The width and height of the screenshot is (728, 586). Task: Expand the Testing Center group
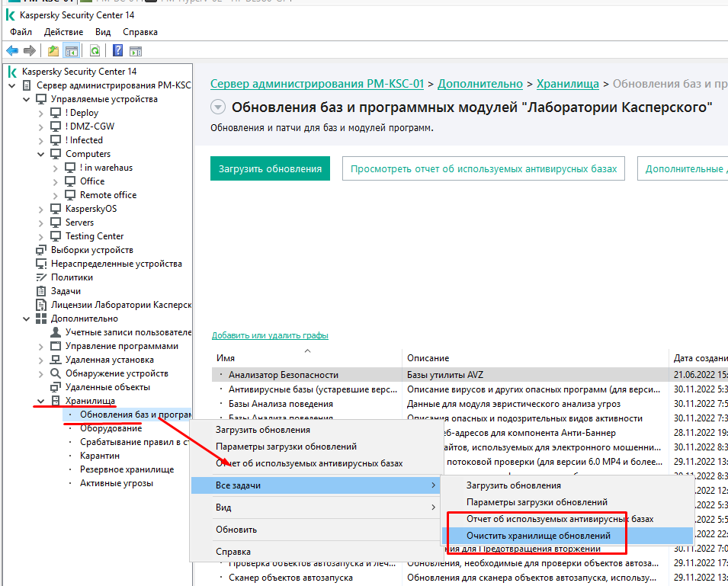(x=41, y=237)
